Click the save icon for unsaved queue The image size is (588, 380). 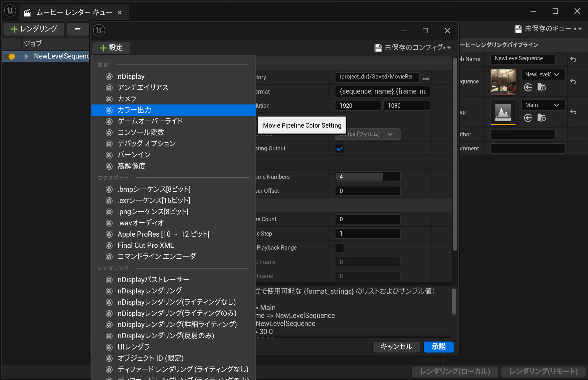coord(518,29)
